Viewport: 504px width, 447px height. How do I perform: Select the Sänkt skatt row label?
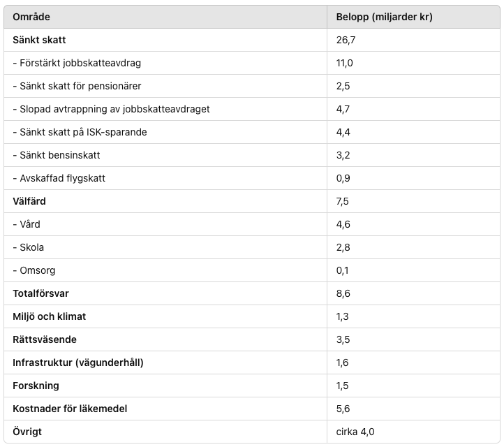tap(39, 40)
